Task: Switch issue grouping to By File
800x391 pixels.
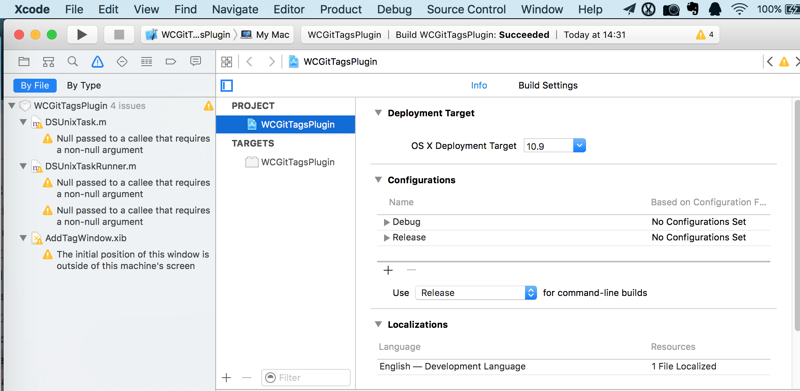Action: pyautogui.click(x=35, y=85)
